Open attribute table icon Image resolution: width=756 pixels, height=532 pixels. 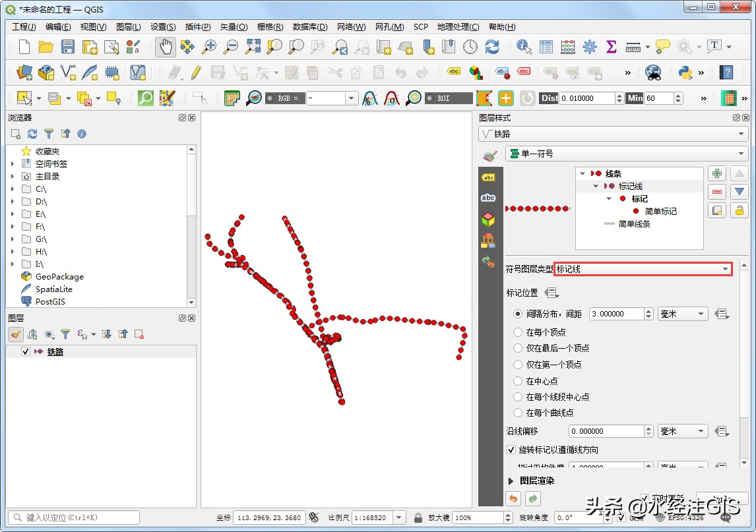pos(546,47)
